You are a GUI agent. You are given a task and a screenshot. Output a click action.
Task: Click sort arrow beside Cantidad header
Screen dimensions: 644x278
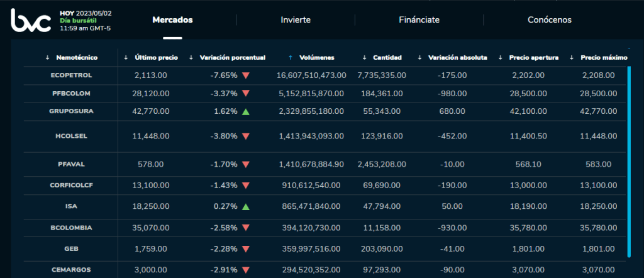pos(364,58)
